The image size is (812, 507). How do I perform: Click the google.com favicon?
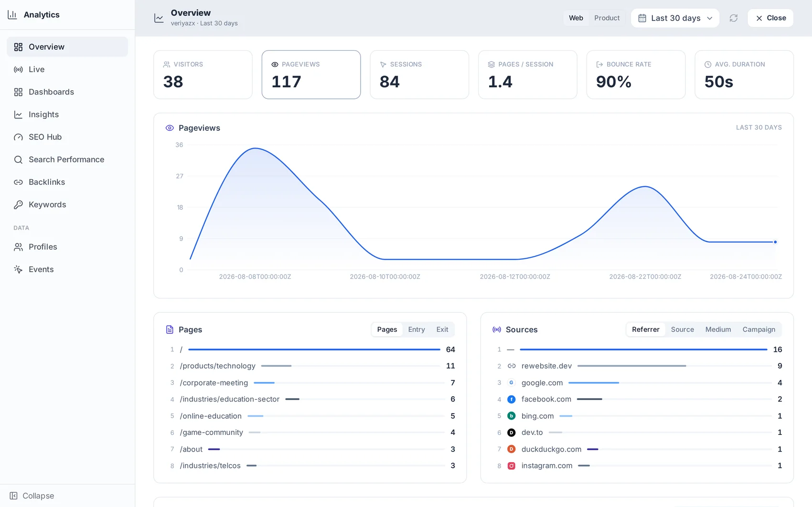[x=512, y=383]
